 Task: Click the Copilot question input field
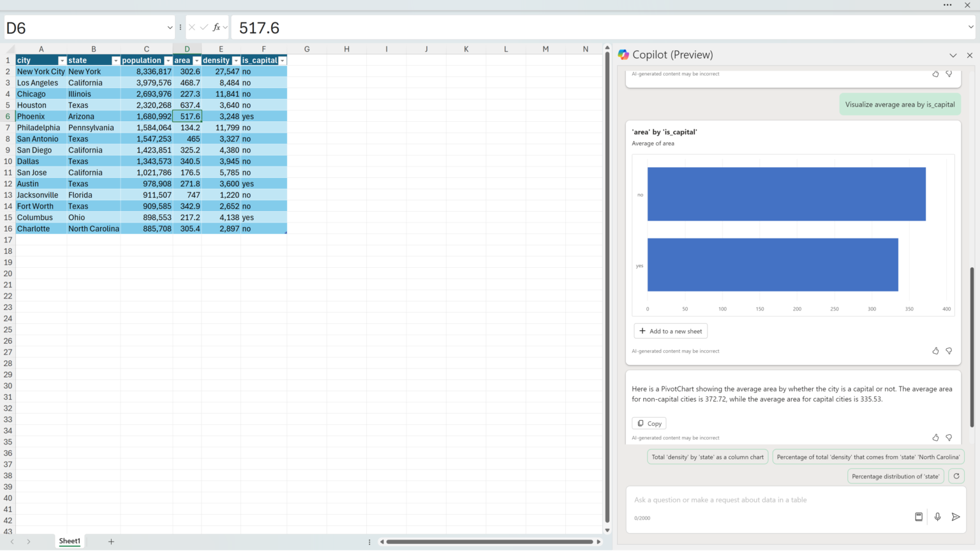(x=766, y=500)
